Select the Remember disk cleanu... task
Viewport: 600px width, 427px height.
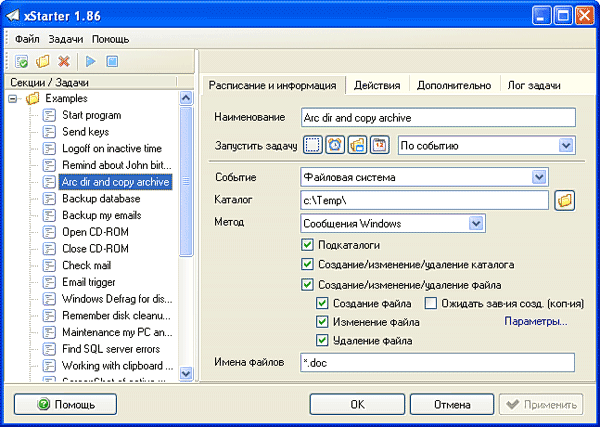click(x=116, y=316)
